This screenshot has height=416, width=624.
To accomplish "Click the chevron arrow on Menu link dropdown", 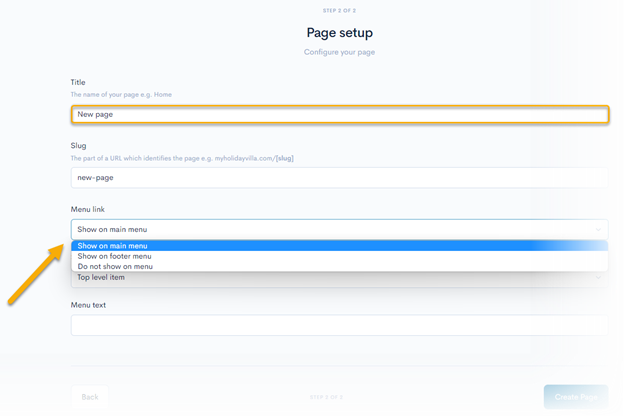I will [x=598, y=229].
